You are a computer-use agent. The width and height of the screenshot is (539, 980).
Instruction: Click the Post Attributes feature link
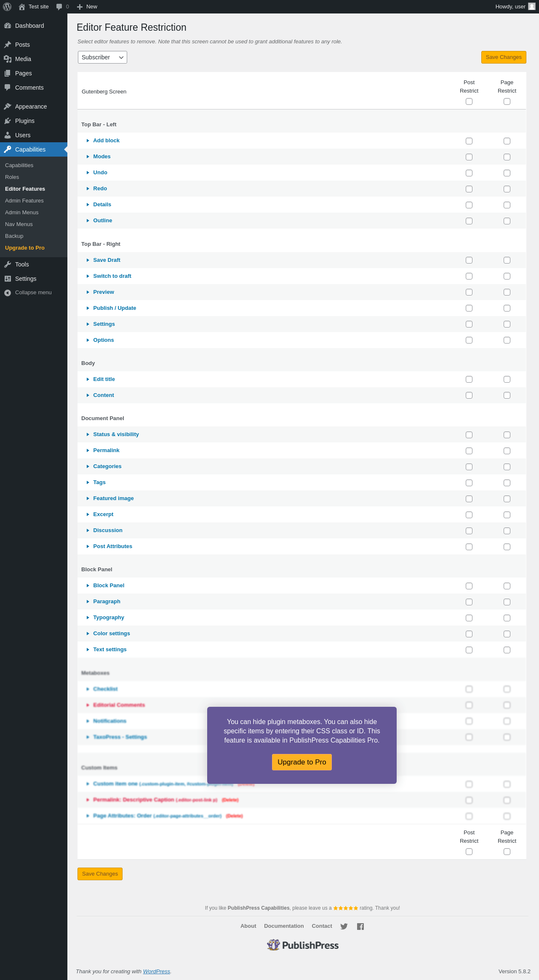[113, 546]
